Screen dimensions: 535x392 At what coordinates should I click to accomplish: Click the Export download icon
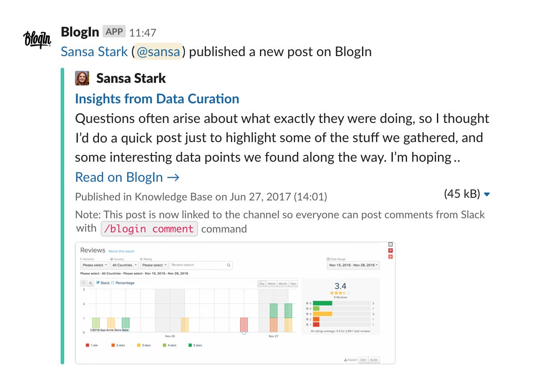tap(346, 359)
